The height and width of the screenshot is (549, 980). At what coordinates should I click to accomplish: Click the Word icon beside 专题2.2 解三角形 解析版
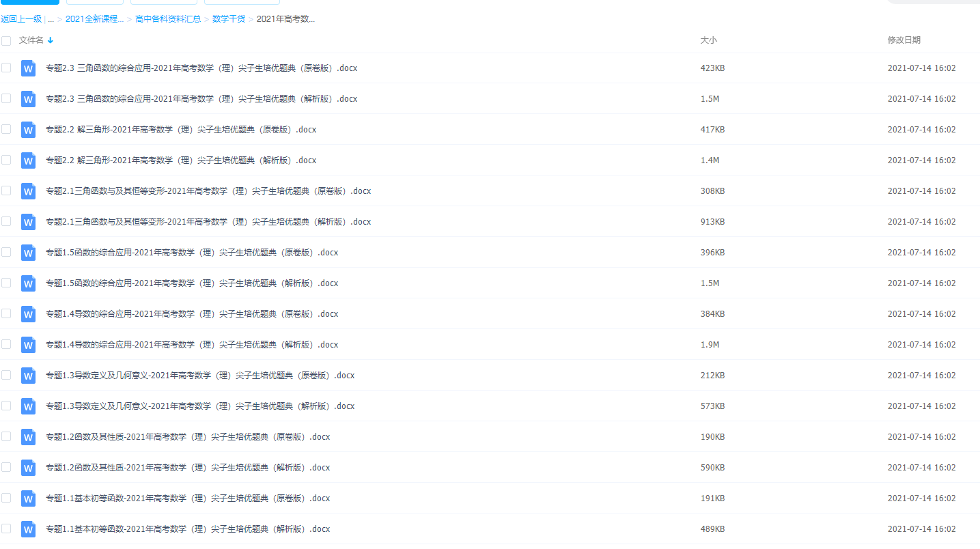pos(28,160)
